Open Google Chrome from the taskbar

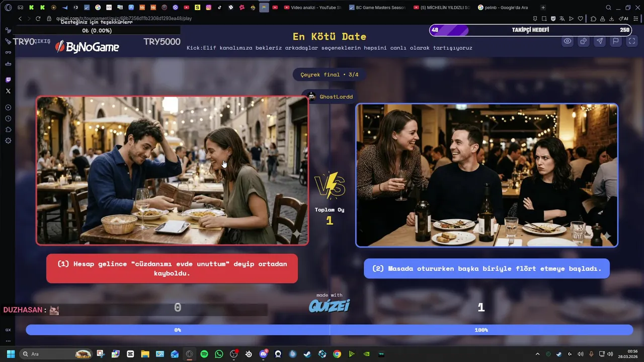click(337, 354)
